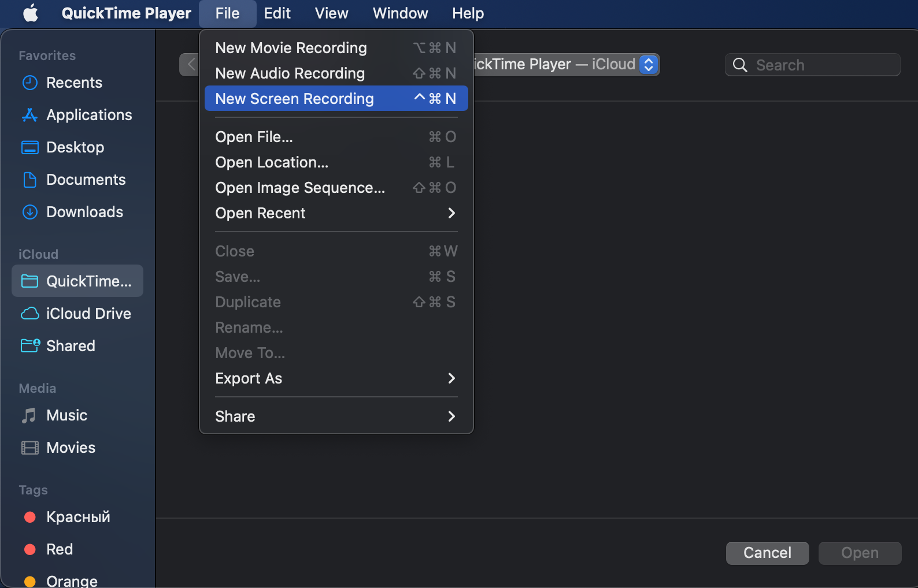Select the Red color tag
Viewport: 918px width, 588px height.
pos(60,549)
